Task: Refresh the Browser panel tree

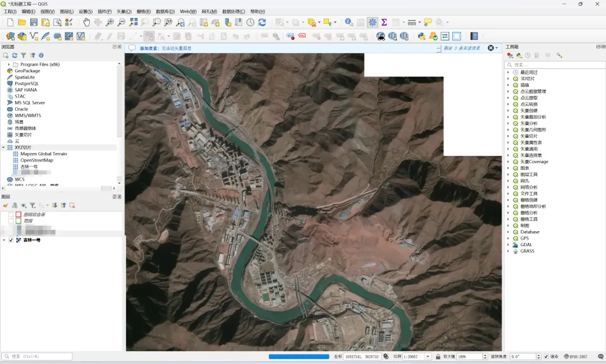Action: pyautogui.click(x=15, y=56)
